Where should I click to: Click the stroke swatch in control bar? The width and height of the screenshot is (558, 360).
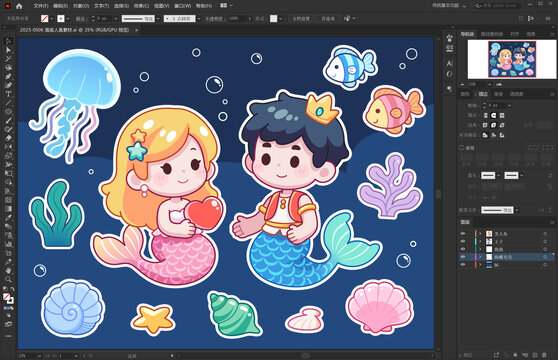click(x=61, y=18)
